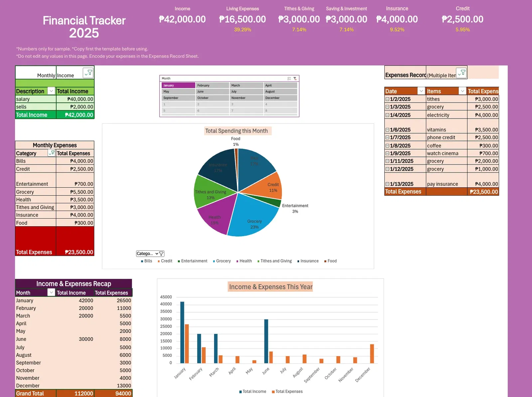
Task: Open the Catego... dropdown under the pie chart
Action: pyautogui.click(x=156, y=253)
